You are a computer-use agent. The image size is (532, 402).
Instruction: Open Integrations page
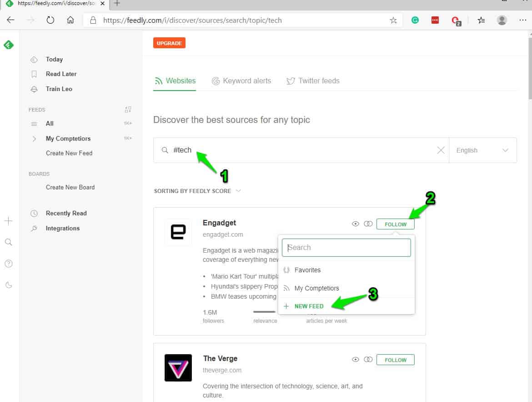63,229
